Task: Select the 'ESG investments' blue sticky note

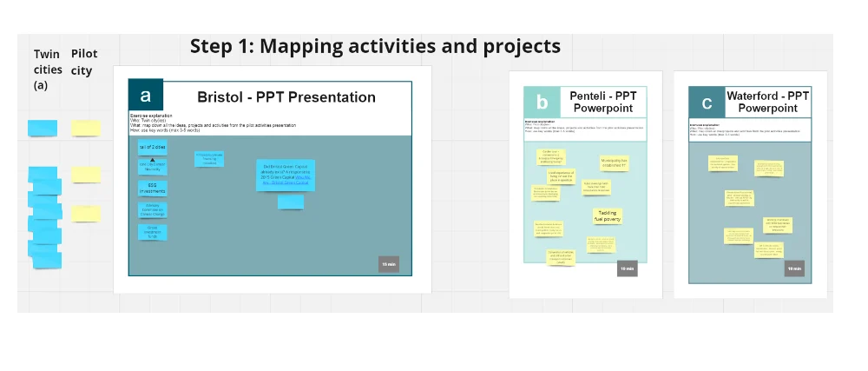Action: pos(152,189)
